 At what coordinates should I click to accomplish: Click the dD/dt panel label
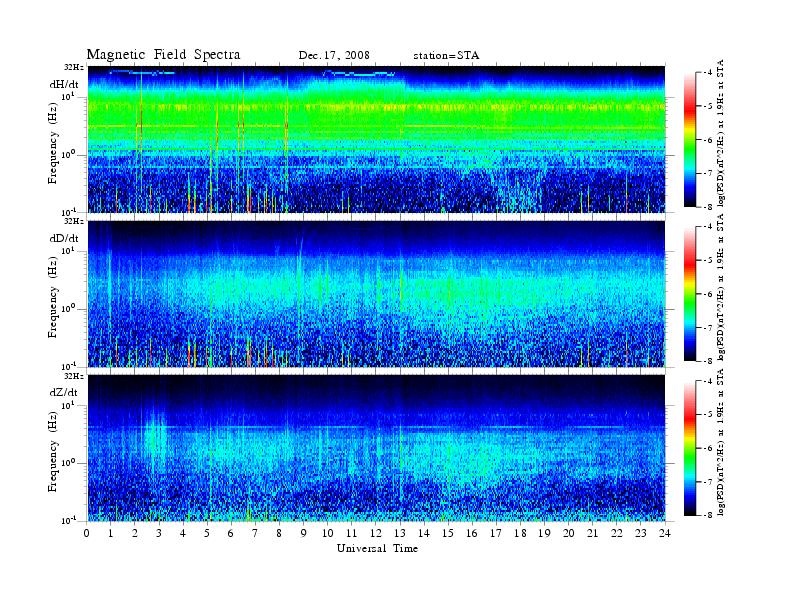pos(64,238)
